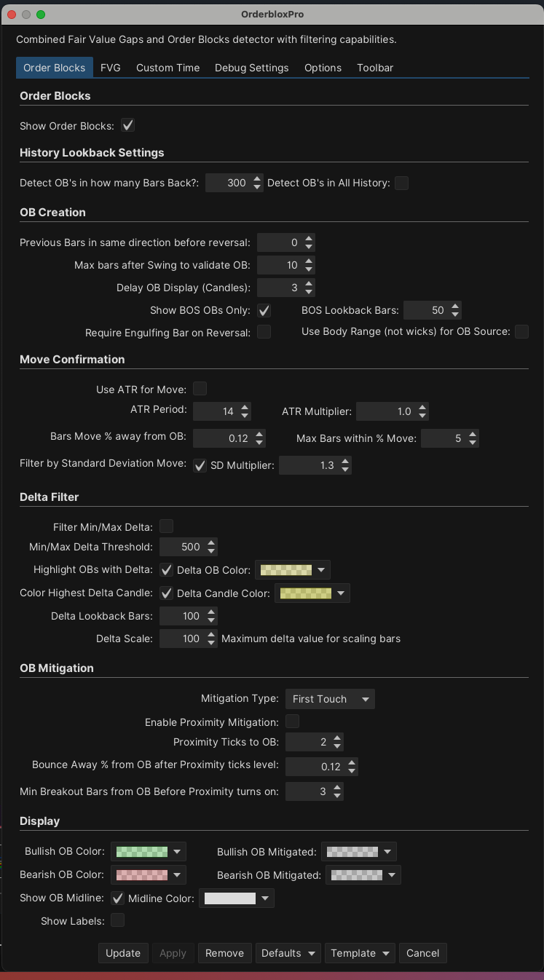Viewport: 544px width, 980px height.
Task: Increase the ATR Period stepper
Action: tap(245, 408)
